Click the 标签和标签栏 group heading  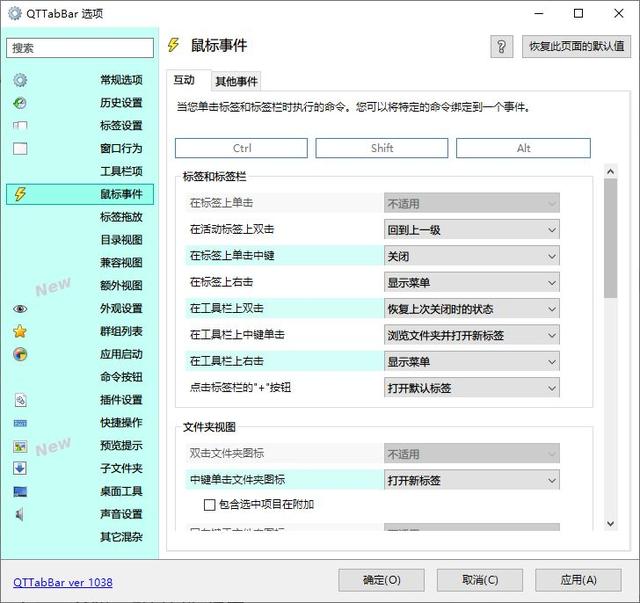coord(214,177)
